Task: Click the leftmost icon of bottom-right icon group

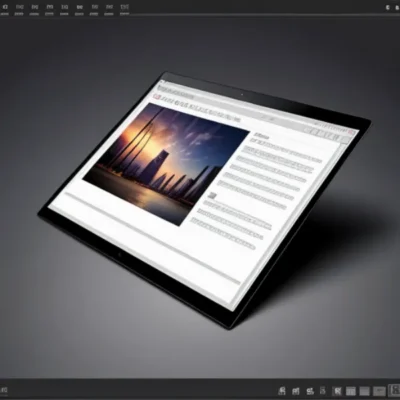Action: point(282,391)
